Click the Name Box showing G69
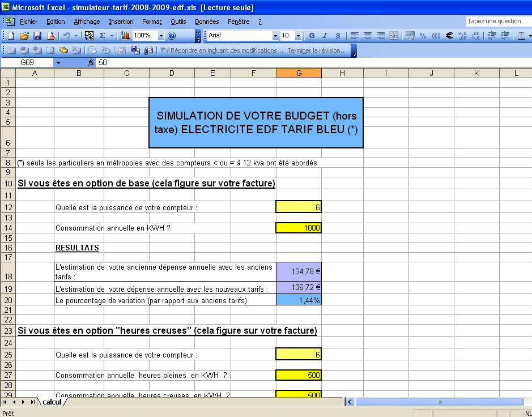Screen dimensions: 532x417 click(x=27, y=62)
